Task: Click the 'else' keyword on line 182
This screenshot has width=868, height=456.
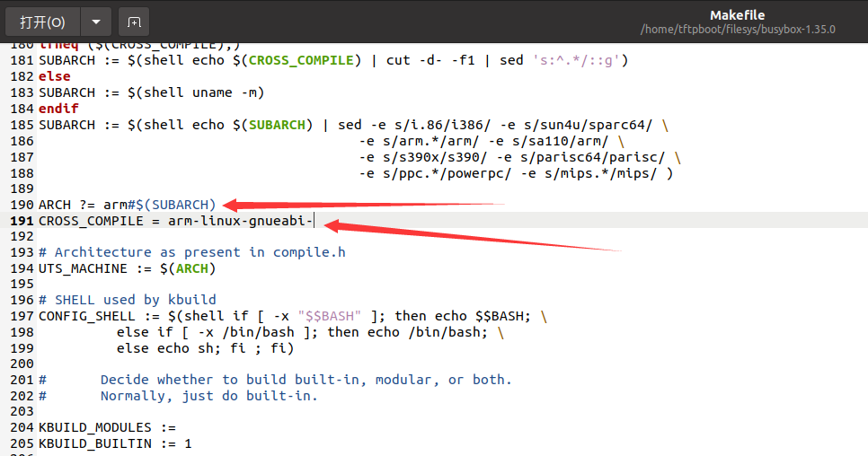Action: [x=54, y=76]
